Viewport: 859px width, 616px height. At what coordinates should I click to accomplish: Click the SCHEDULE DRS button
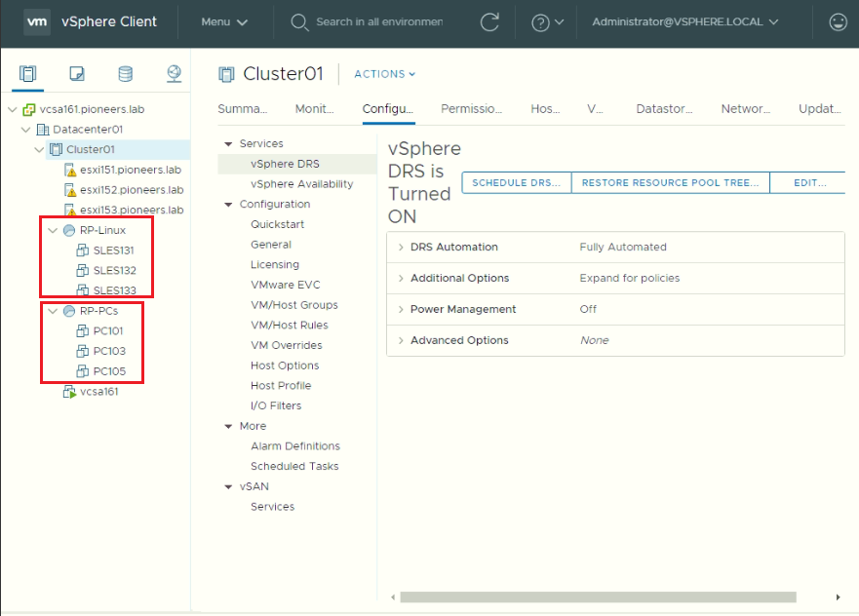[x=517, y=183]
